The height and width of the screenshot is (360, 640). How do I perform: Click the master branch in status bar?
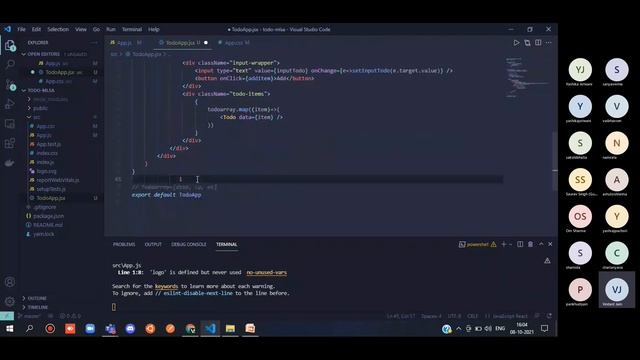(x=29, y=316)
